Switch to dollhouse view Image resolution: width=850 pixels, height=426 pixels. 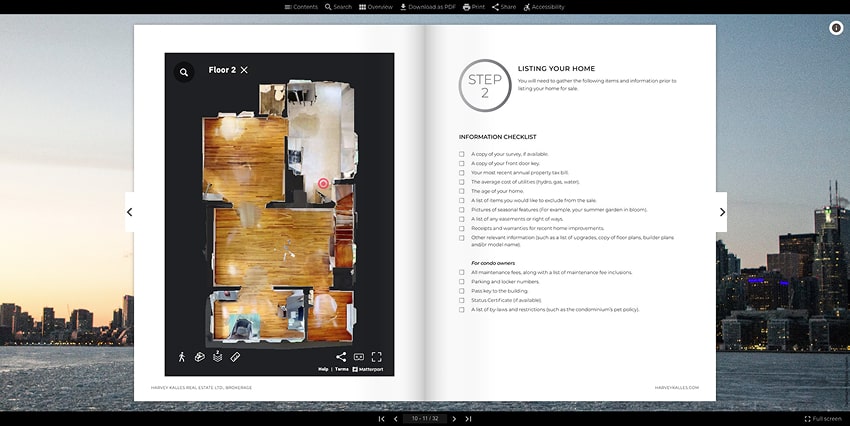[x=199, y=357]
